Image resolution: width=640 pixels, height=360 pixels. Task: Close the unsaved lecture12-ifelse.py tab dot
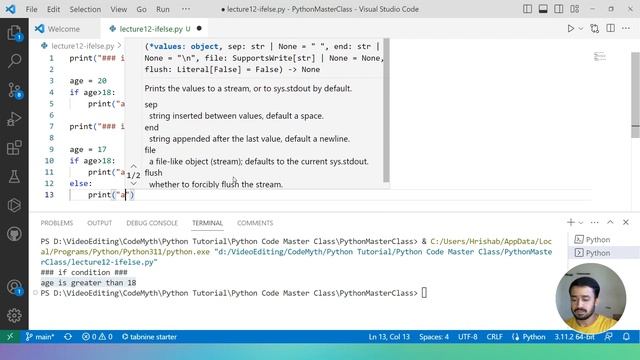[199, 29]
